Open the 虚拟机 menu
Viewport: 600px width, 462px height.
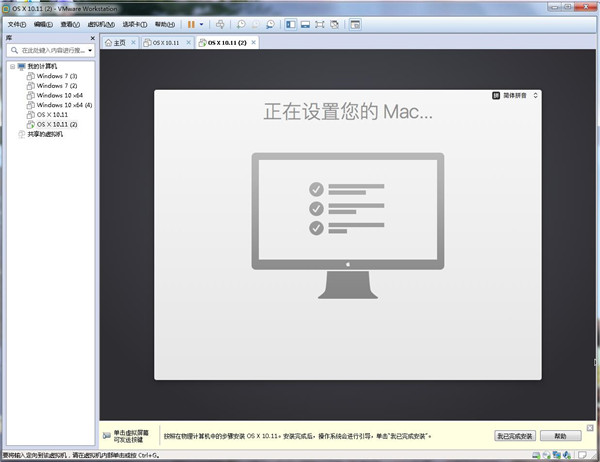tap(101, 24)
